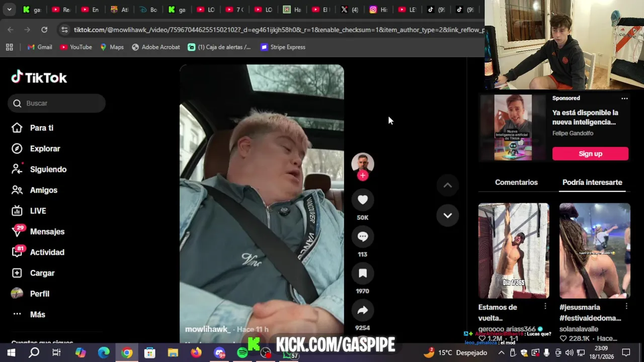The image size is (644, 362).
Task: Click the address bar URL
Action: (x=278, y=30)
